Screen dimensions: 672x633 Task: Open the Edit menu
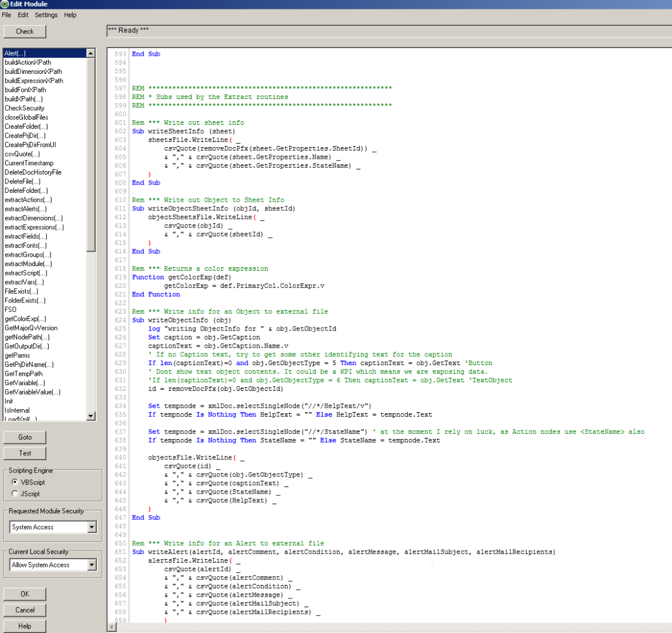[x=23, y=15]
